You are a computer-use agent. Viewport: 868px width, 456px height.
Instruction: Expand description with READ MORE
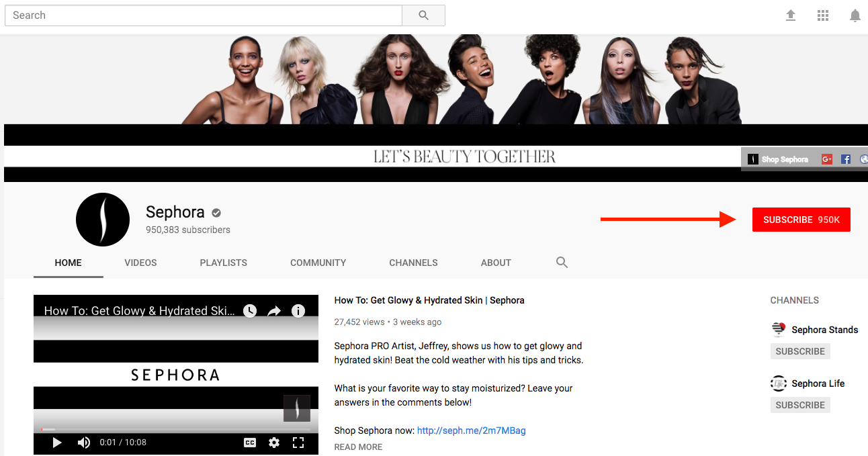point(358,447)
